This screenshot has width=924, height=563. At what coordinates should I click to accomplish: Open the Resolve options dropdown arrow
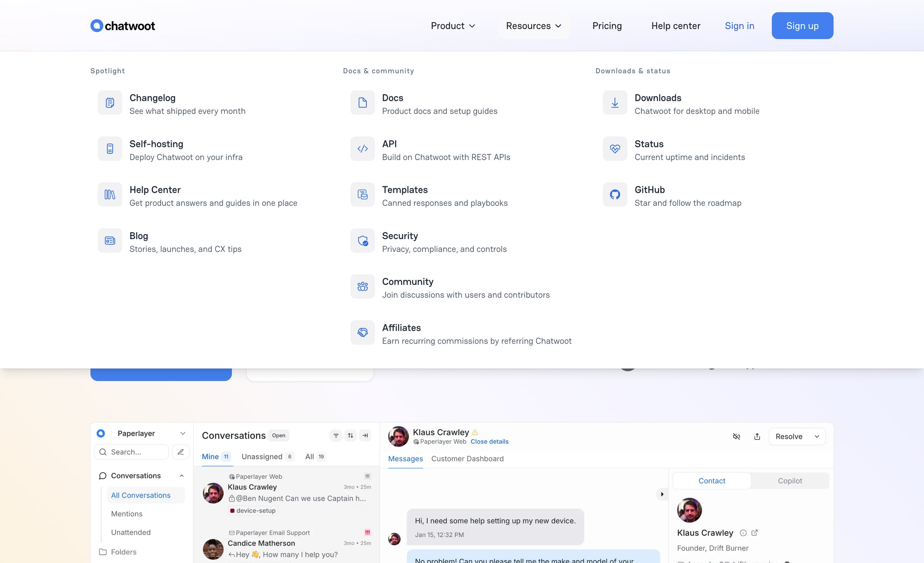(x=817, y=436)
